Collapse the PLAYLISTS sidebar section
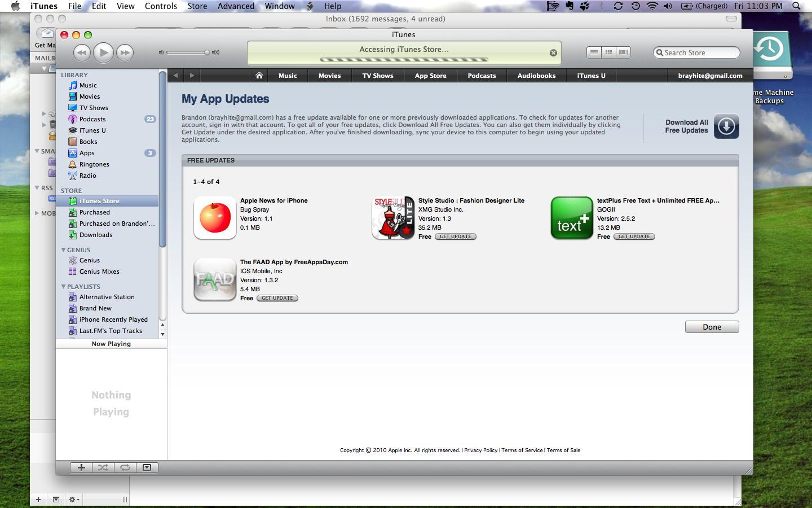The height and width of the screenshot is (508, 812). pyautogui.click(x=63, y=287)
